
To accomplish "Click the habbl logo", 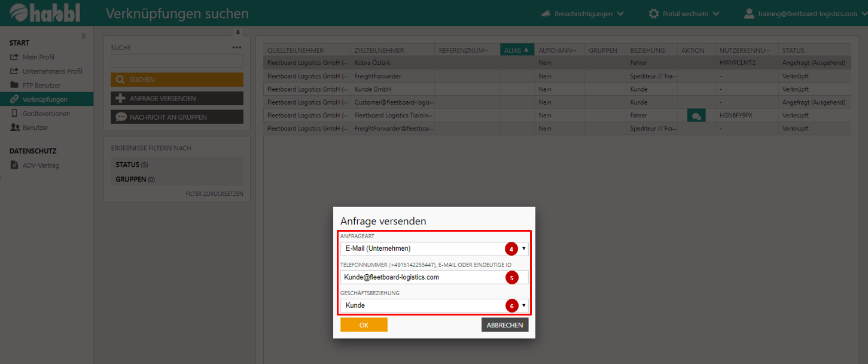I will (45, 13).
